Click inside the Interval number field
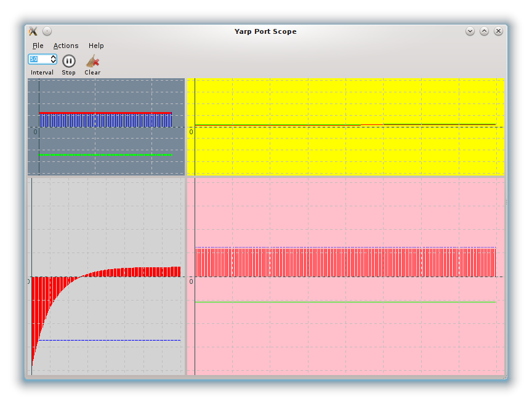 coord(38,59)
